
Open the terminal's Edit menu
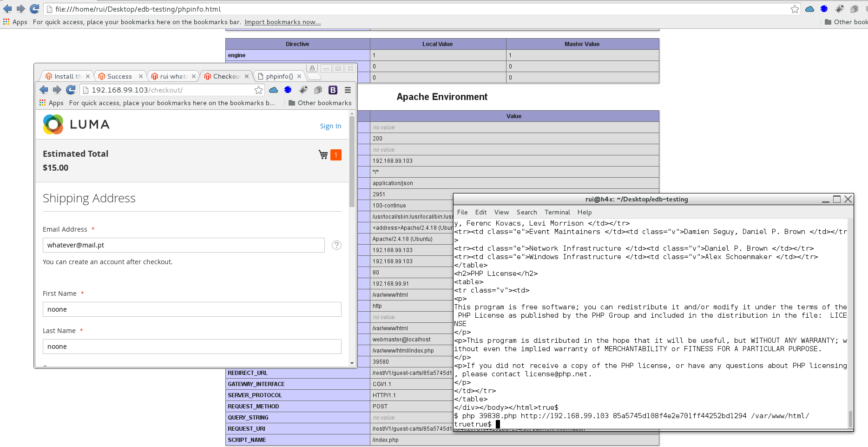[x=480, y=212]
